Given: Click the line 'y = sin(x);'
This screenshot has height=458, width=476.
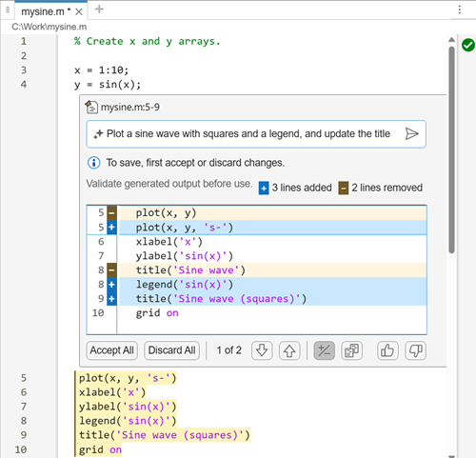Looking at the screenshot, I should click(x=108, y=85).
